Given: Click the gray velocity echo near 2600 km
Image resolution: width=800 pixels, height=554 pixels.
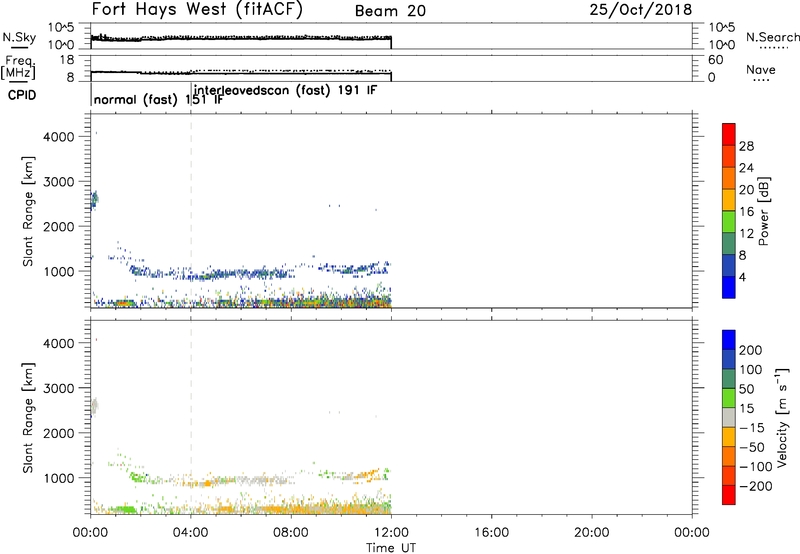Looking at the screenshot, I should (x=94, y=407).
